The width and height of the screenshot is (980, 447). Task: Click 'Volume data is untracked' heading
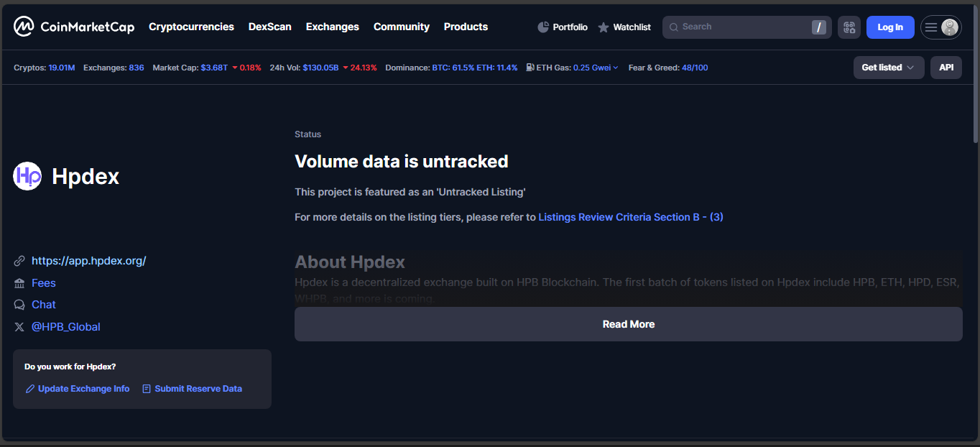(402, 161)
